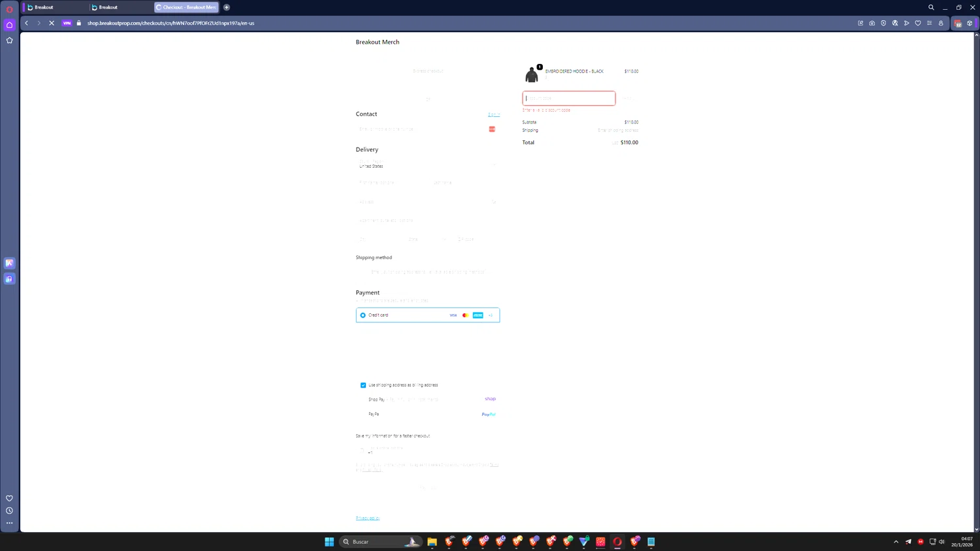Viewport: 980px width, 551px height.
Task: Open Windows Start menu
Action: 329,542
